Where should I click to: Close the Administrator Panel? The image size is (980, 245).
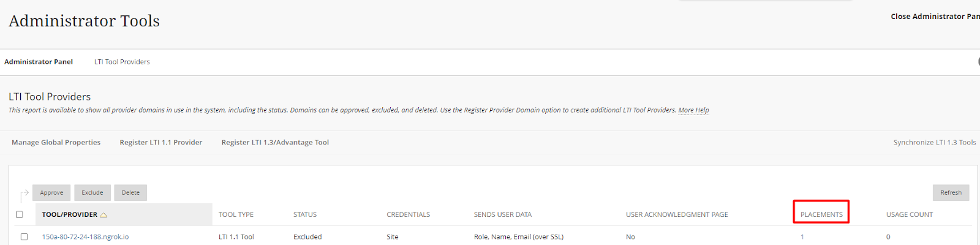tap(935, 17)
